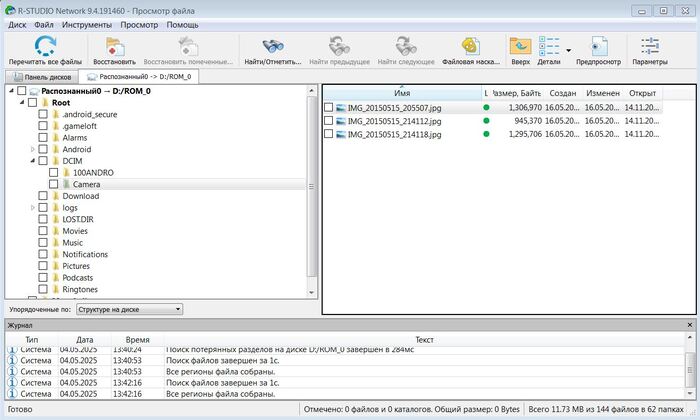Click the Movies folder icon
The width and height of the screenshot is (700, 420).
(56, 231)
